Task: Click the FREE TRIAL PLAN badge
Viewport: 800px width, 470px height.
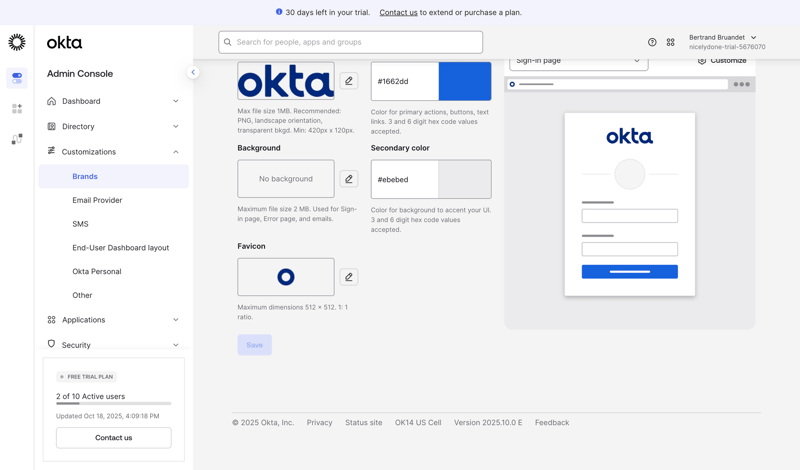Action: point(87,377)
